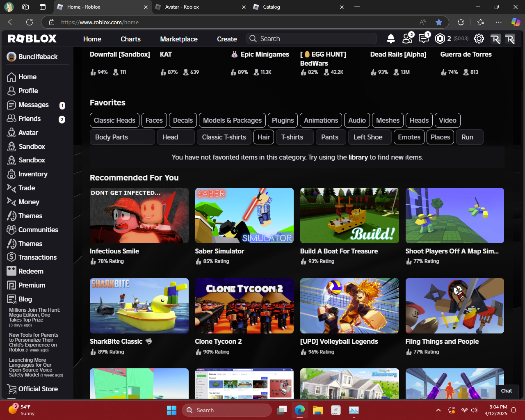Screen dimensions: 525x420
Task: View Transactions from the sidebar
Action: [32, 258]
